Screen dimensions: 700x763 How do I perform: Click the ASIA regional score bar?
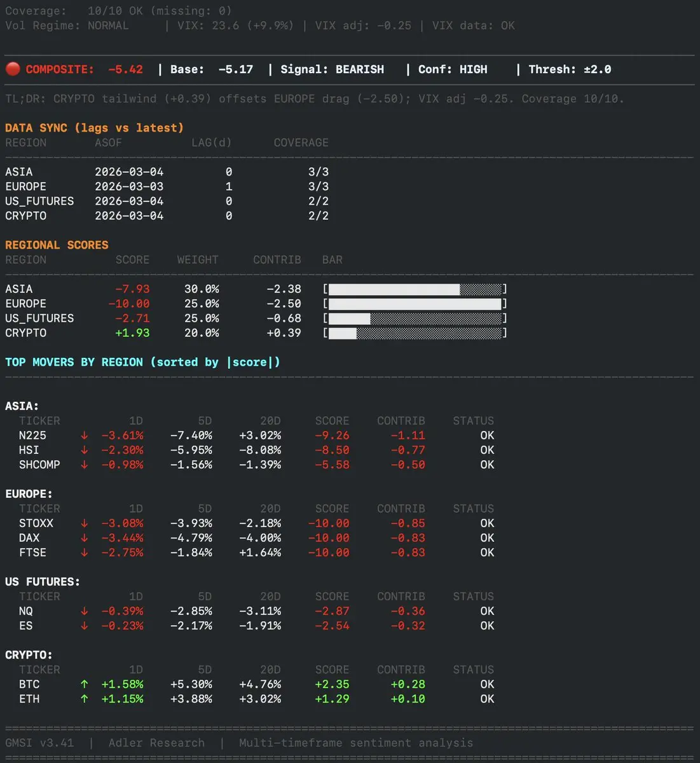(415, 289)
